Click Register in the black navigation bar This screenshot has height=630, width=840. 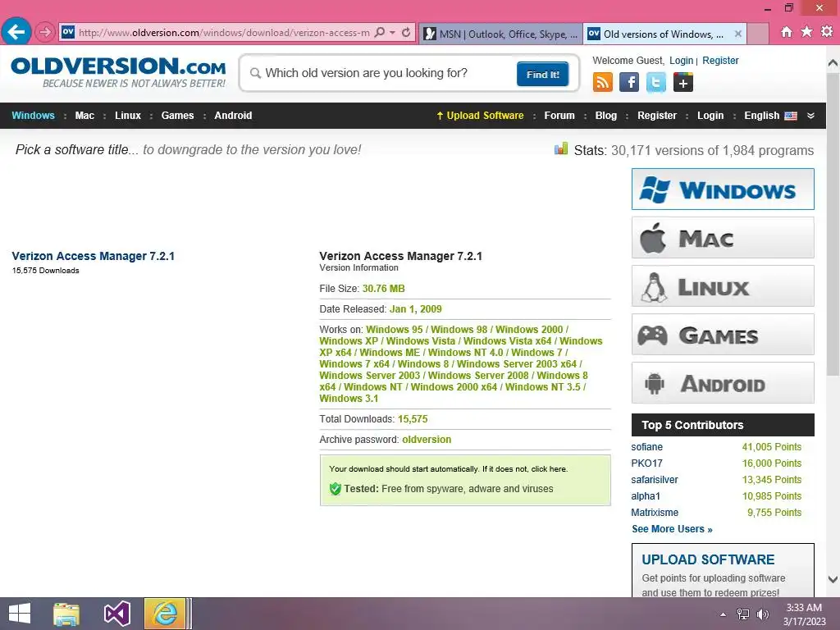(x=657, y=115)
